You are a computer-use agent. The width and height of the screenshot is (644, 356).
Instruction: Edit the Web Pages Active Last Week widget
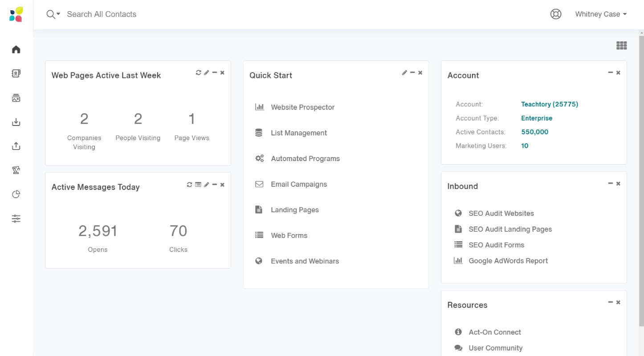pyautogui.click(x=207, y=73)
